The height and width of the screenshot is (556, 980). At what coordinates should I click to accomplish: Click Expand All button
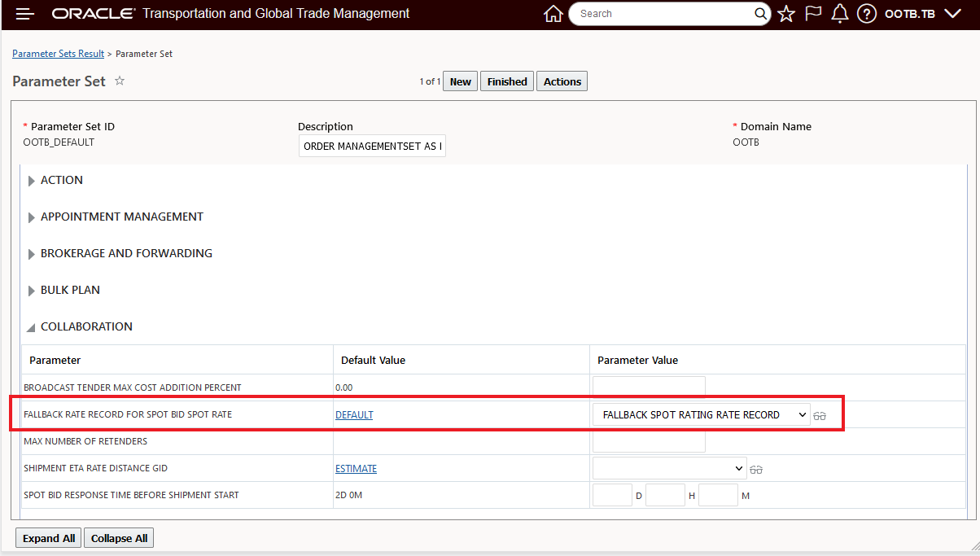(x=49, y=538)
